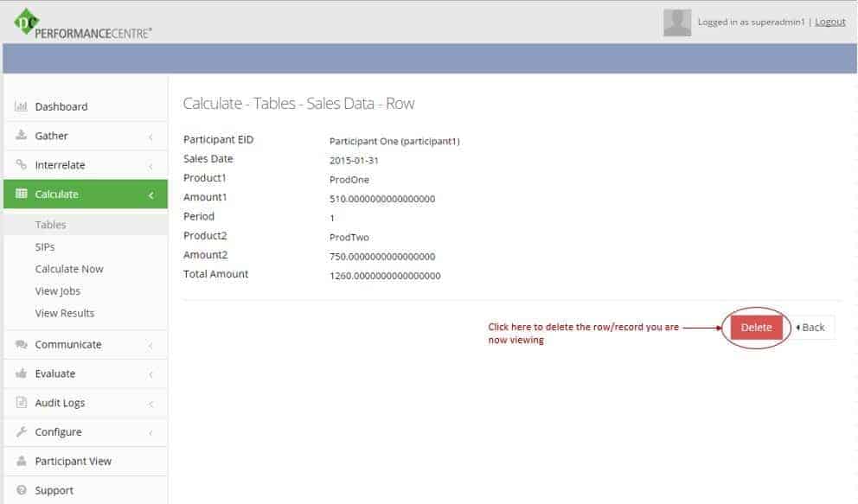Click the 'Amount2' field label

205,255
